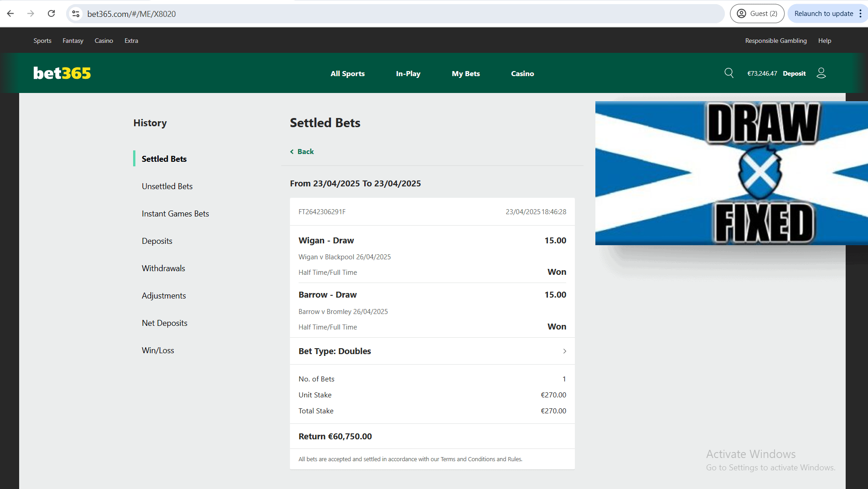
Task: Reload the page with refresh icon
Action: [x=51, y=14]
